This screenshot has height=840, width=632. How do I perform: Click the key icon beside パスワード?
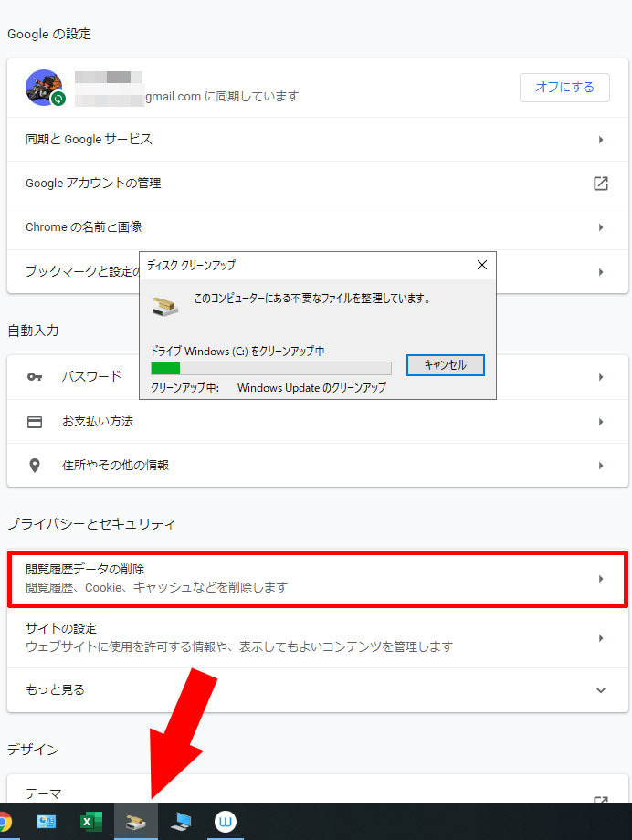pyautogui.click(x=35, y=376)
